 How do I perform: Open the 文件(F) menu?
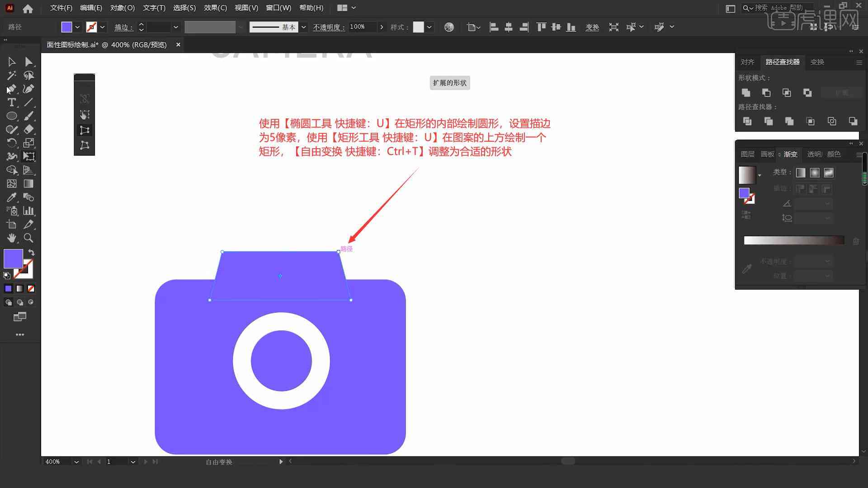[61, 8]
